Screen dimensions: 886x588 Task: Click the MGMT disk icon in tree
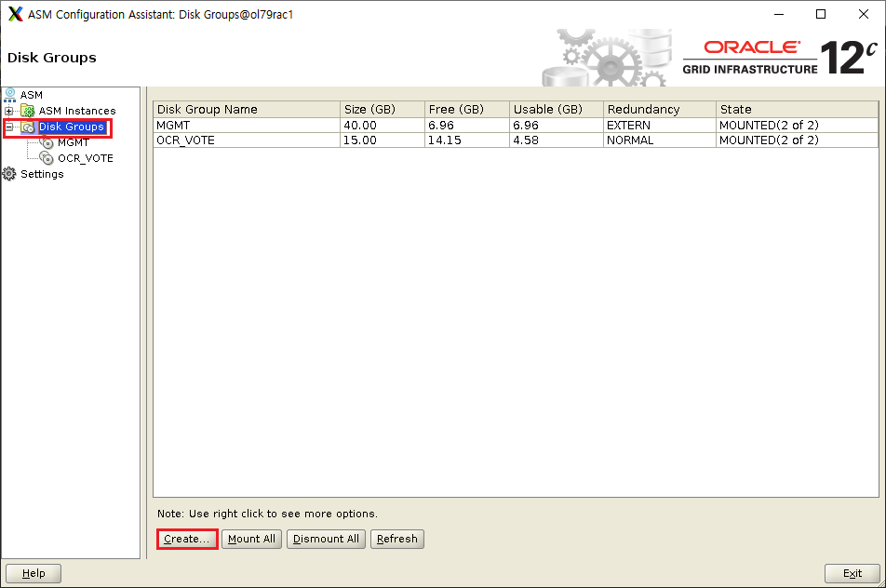(x=47, y=143)
